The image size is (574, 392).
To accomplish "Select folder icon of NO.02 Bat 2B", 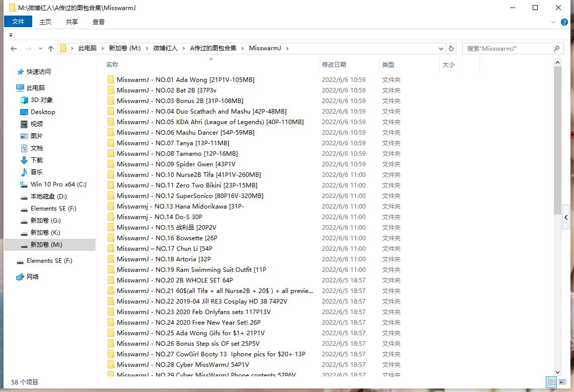I will [111, 90].
